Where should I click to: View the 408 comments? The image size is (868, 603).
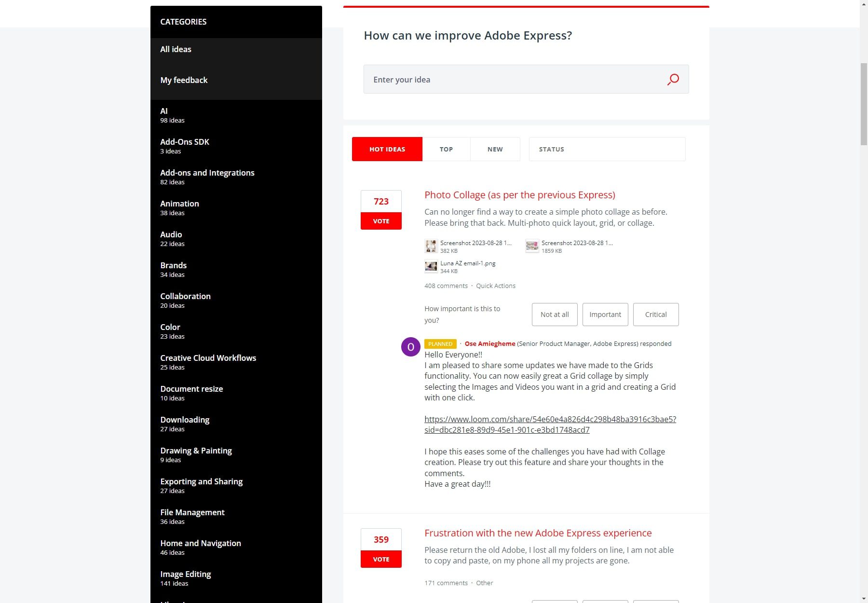coord(446,286)
